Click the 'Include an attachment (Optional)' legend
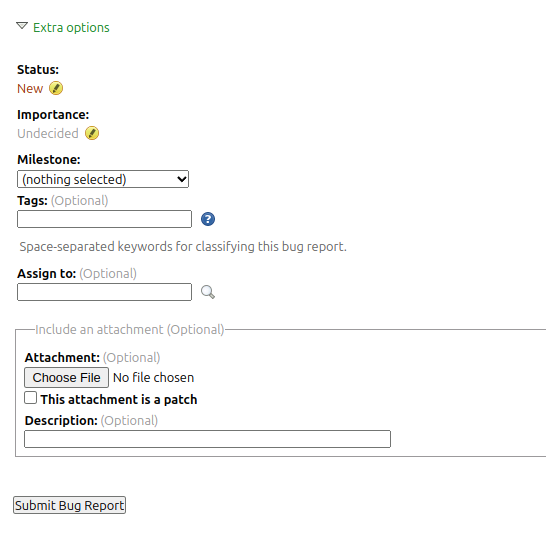The width and height of the screenshot is (546, 541). point(130,329)
